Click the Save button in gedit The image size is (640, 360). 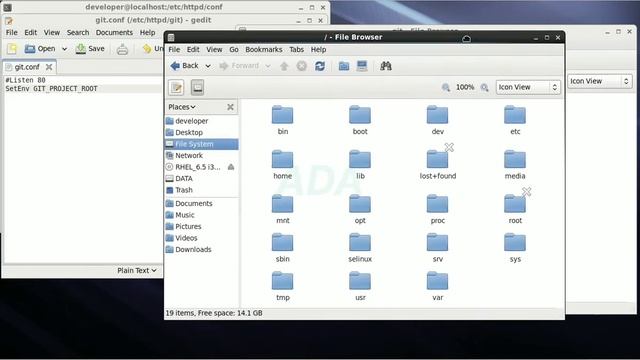click(90, 49)
